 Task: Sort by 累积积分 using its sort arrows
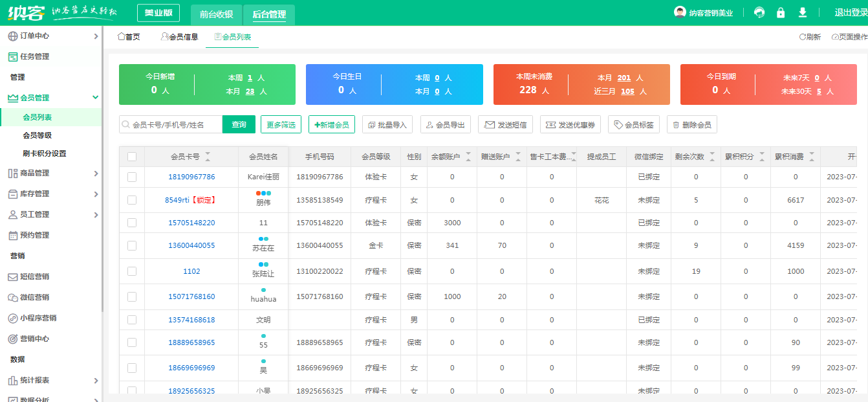coord(762,157)
